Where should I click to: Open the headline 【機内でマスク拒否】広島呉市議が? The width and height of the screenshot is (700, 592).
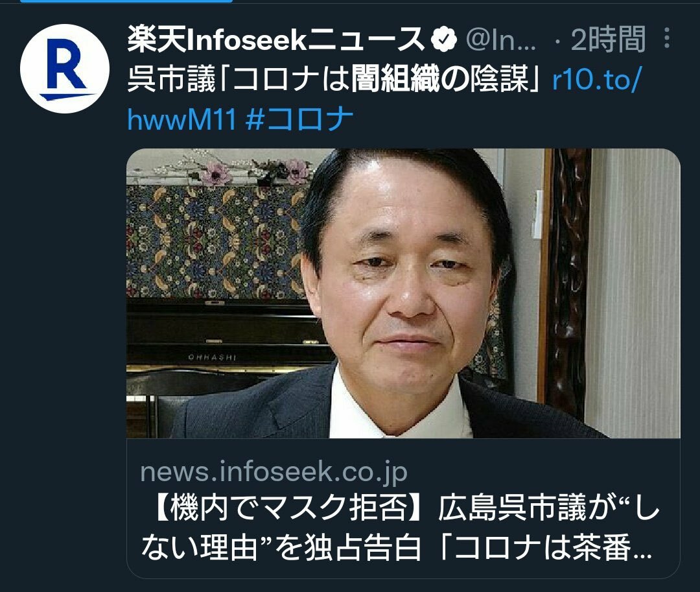368,508
